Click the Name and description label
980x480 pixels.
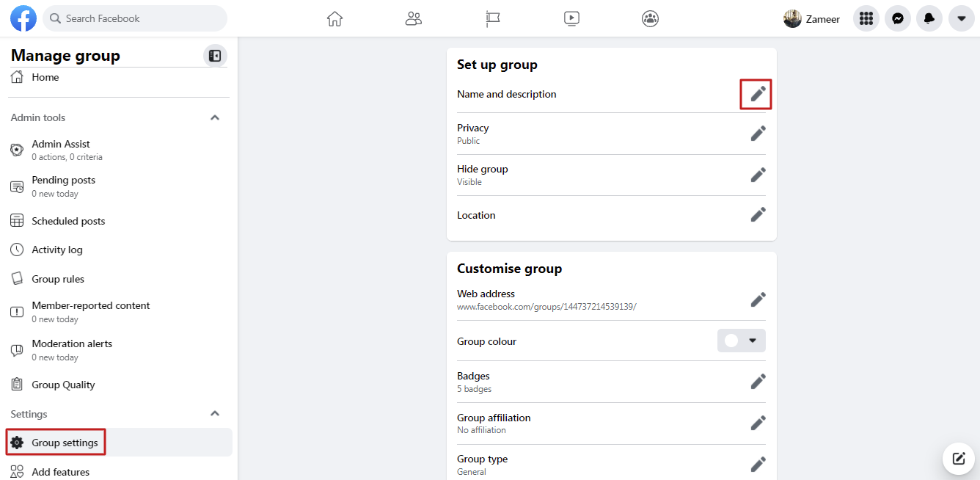tap(507, 94)
